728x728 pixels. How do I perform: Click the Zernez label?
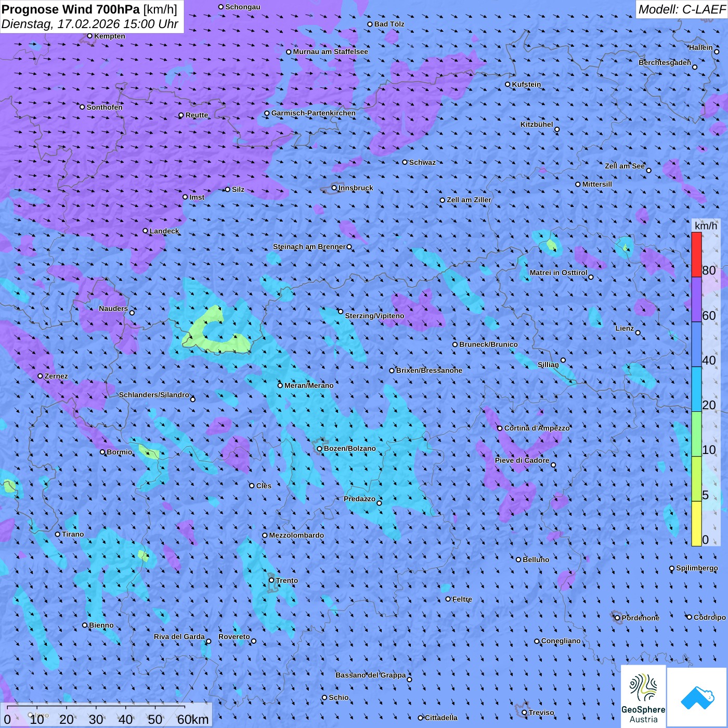coord(56,376)
